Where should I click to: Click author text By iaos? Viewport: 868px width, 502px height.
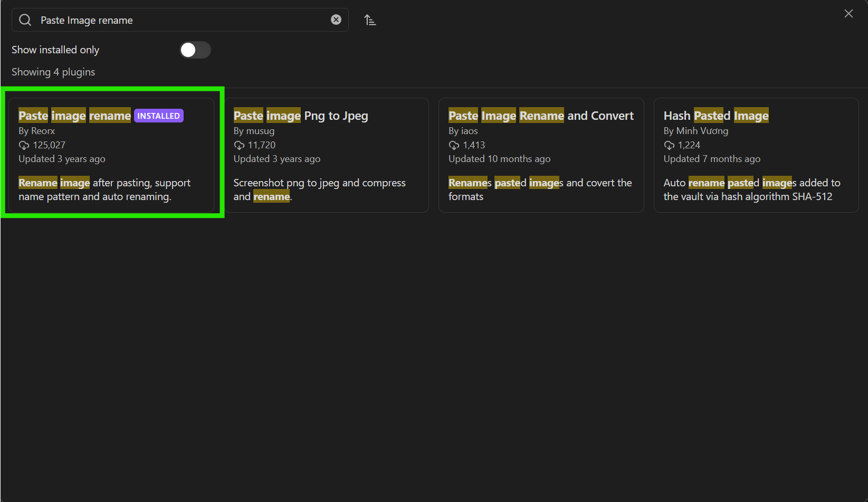click(463, 131)
